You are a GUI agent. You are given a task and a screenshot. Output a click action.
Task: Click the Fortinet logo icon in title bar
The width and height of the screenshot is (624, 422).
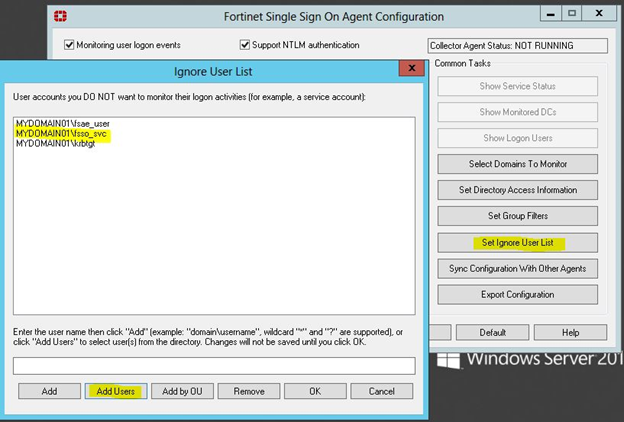coord(60,16)
